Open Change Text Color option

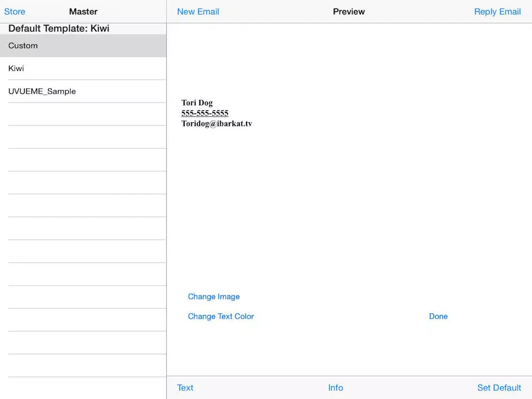[221, 317]
